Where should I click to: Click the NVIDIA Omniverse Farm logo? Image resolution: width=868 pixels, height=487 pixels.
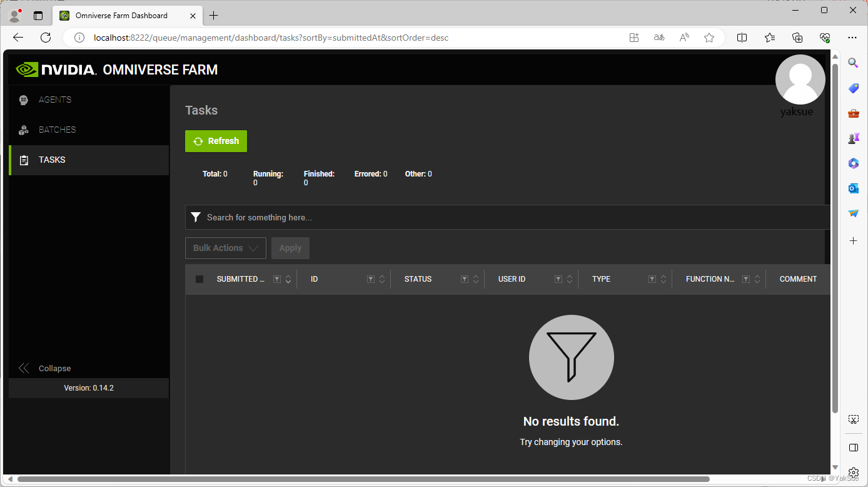pyautogui.click(x=117, y=69)
